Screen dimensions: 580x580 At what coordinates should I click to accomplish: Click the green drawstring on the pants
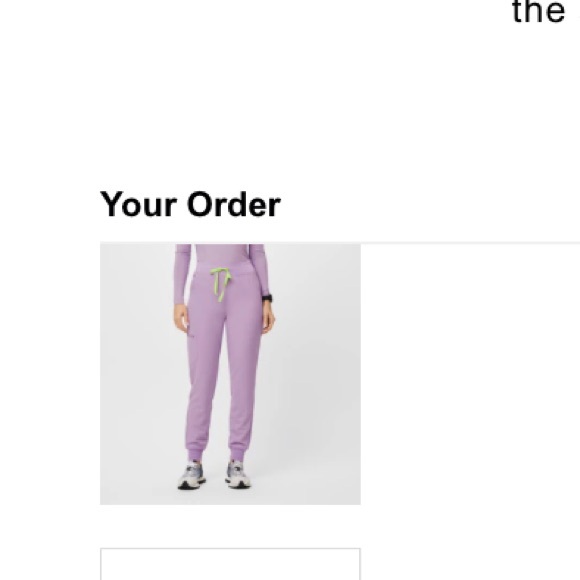[x=221, y=284]
